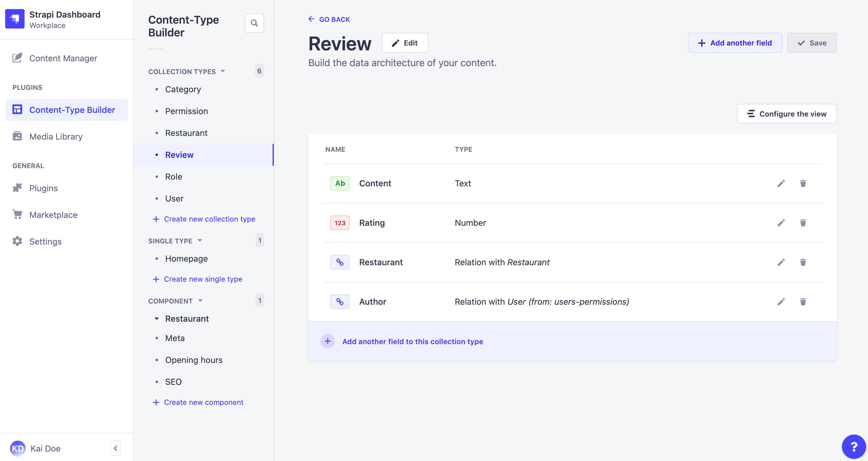Screen dimensions: 868x461
Task: Open the Content Manager section
Action: [63, 58]
